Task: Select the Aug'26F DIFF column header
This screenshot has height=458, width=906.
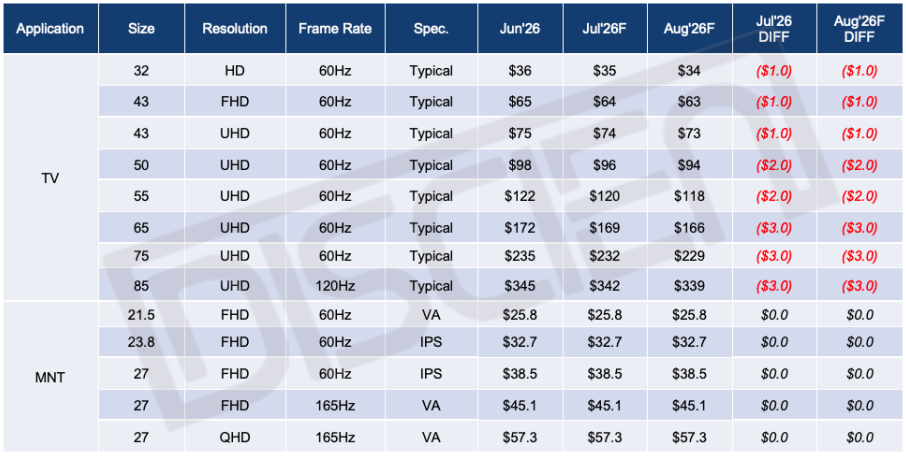Action: pos(860,29)
